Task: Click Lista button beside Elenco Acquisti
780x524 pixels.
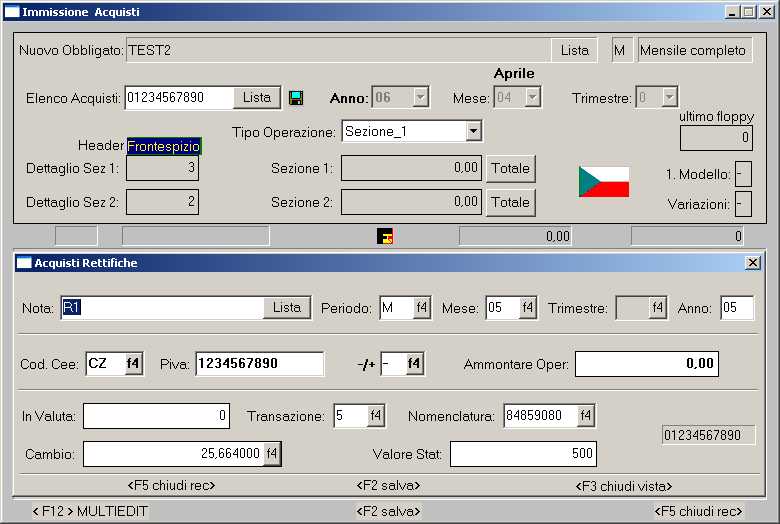Action: [257, 97]
